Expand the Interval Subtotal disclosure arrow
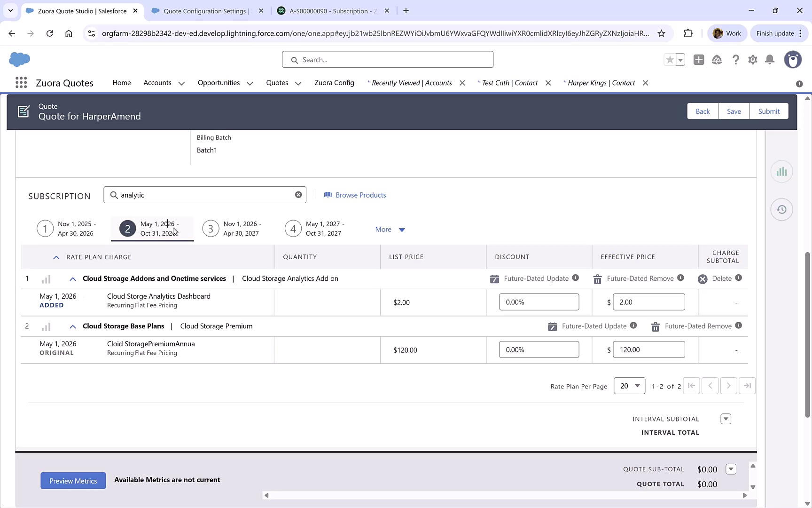The width and height of the screenshot is (812, 508). pos(726,419)
